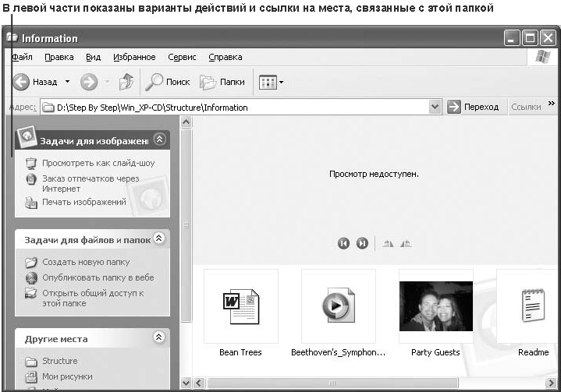Click the share folder icon in tasks
This screenshot has width=561, height=392.
pyautogui.click(x=31, y=293)
